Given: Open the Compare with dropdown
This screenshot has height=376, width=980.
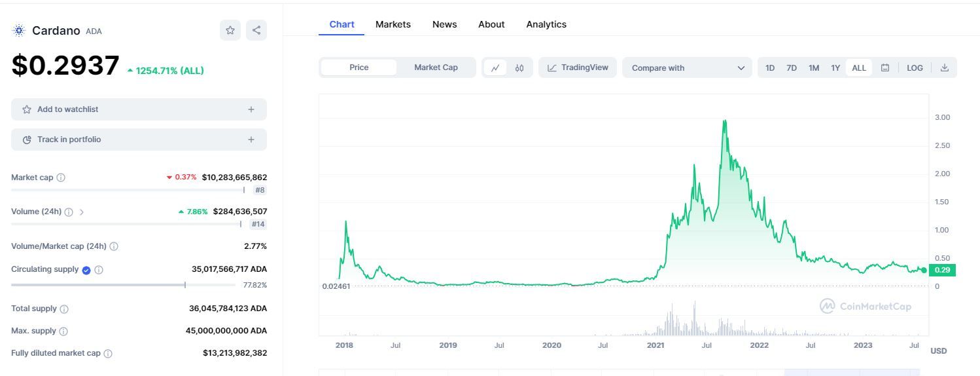Looking at the screenshot, I should 688,67.
